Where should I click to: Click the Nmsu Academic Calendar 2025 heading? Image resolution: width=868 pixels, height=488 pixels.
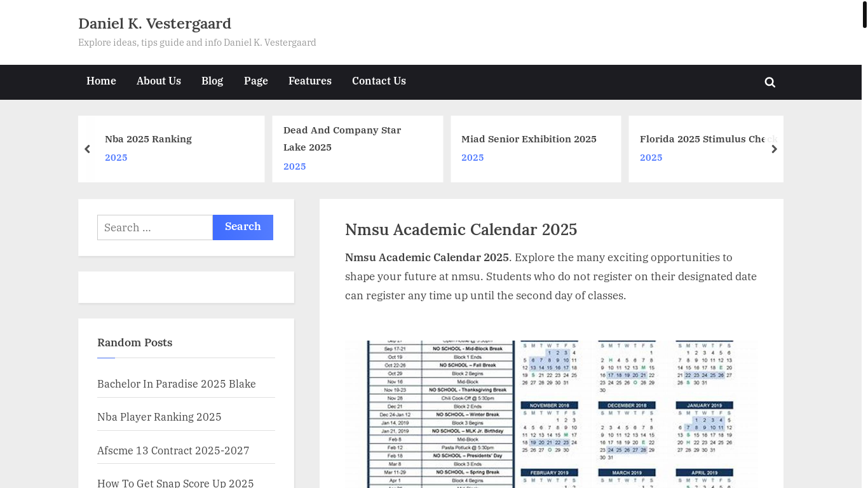tap(461, 229)
